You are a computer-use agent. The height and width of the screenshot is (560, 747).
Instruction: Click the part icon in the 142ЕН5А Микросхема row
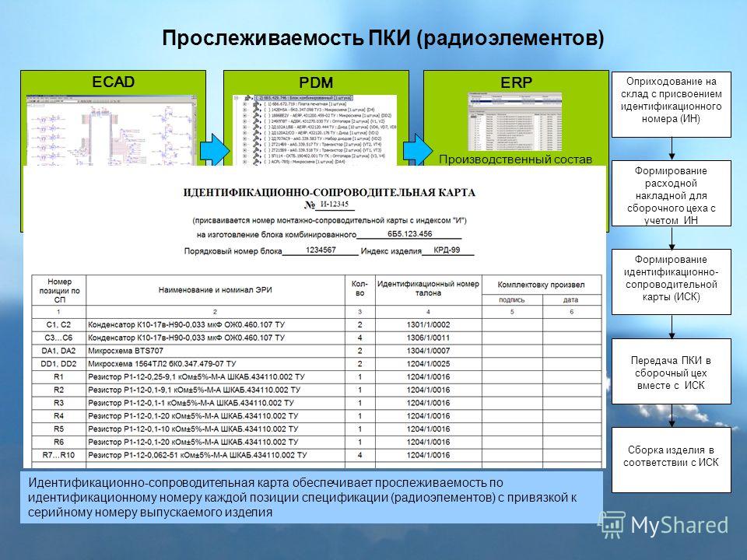(x=256, y=110)
